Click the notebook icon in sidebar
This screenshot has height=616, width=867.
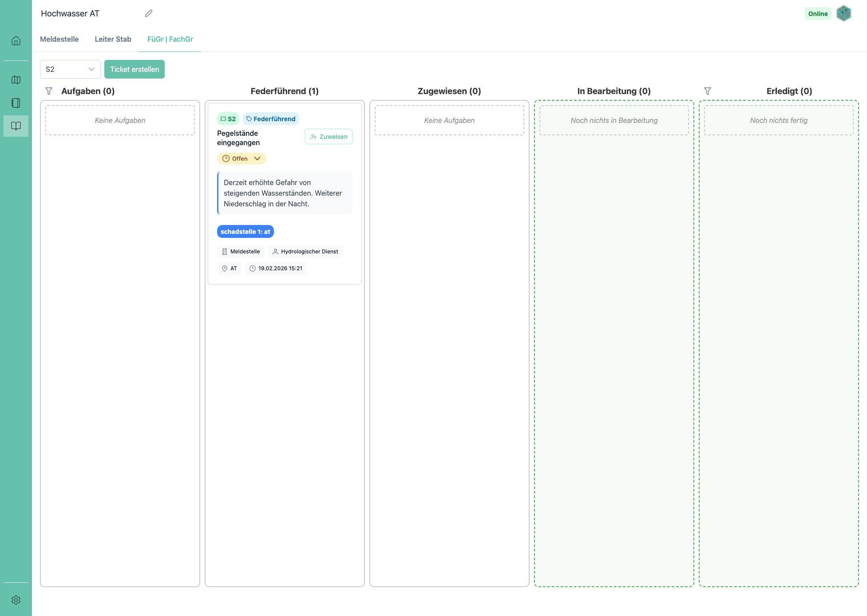(16, 103)
